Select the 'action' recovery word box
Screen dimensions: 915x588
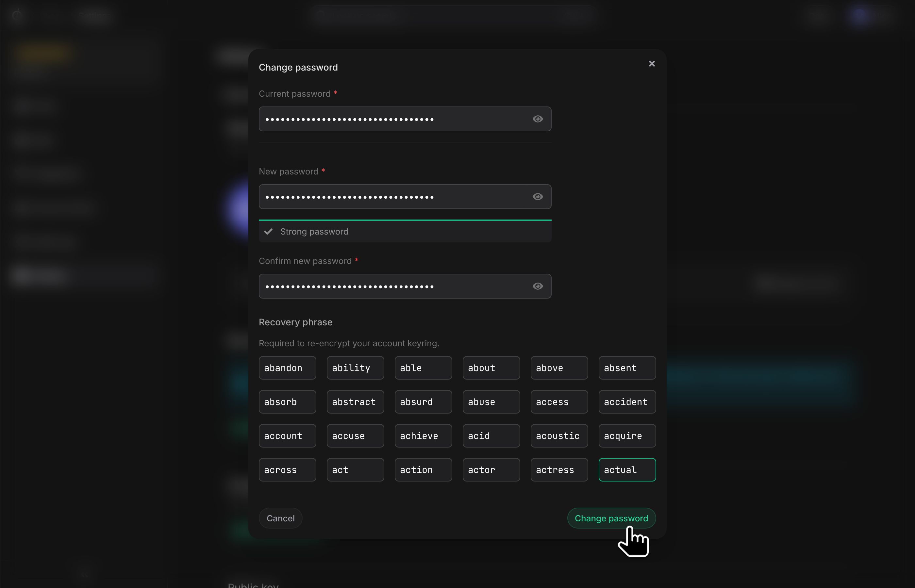[423, 470]
